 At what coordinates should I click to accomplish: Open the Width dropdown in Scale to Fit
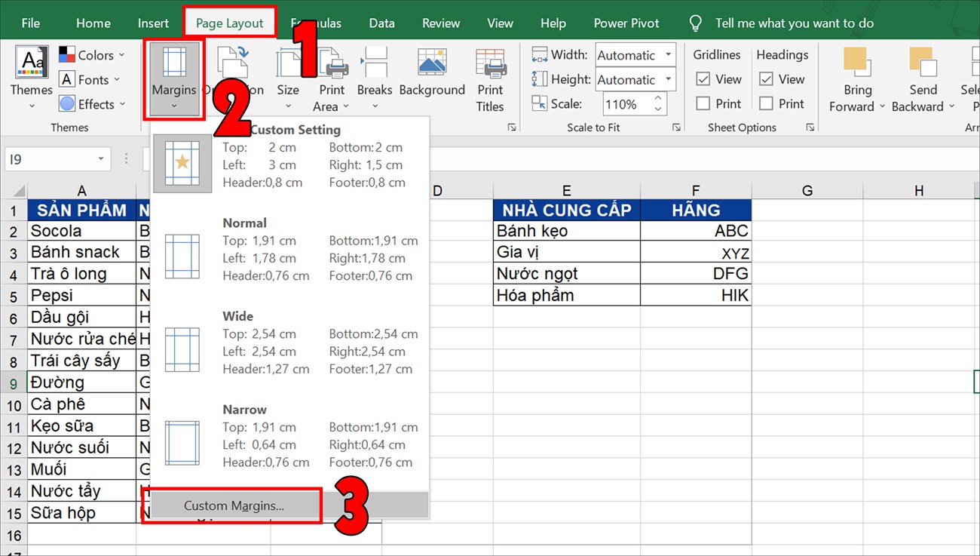pyautogui.click(x=669, y=54)
